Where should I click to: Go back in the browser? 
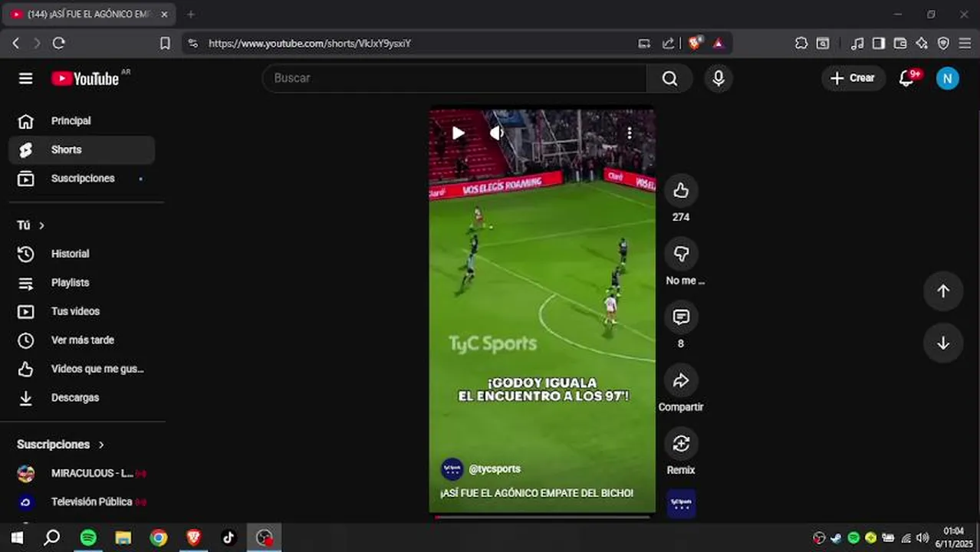15,44
